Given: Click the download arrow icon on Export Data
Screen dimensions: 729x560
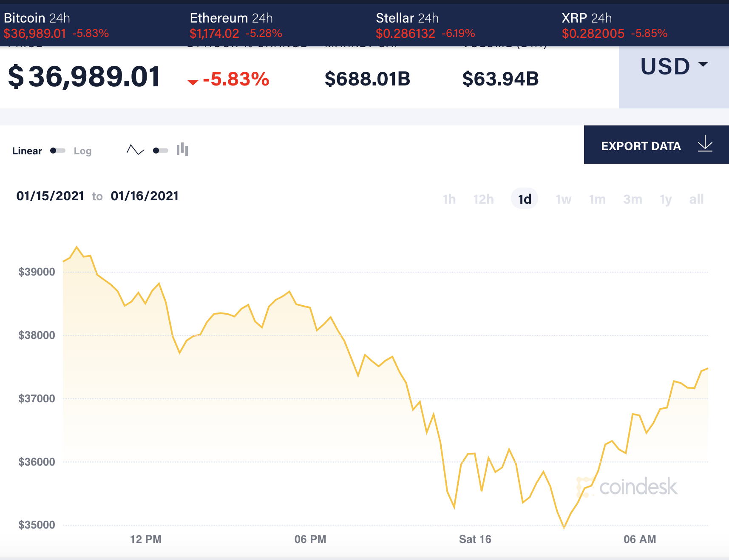Looking at the screenshot, I should [705, 145].
